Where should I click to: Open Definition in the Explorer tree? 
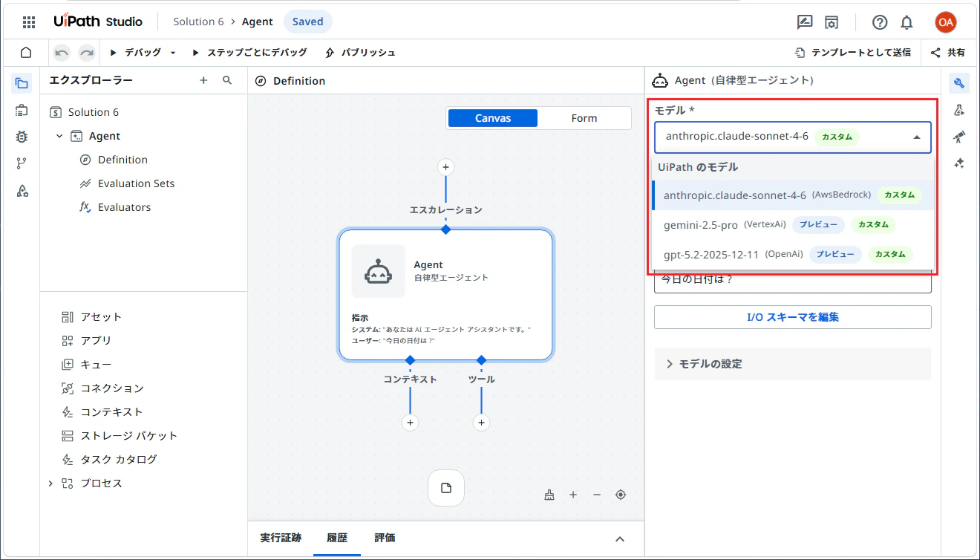tap(122, 160)
